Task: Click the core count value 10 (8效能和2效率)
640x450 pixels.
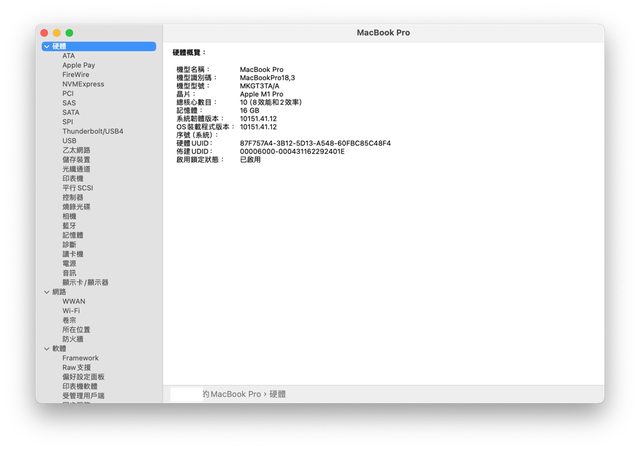Action: coord(271,102)
